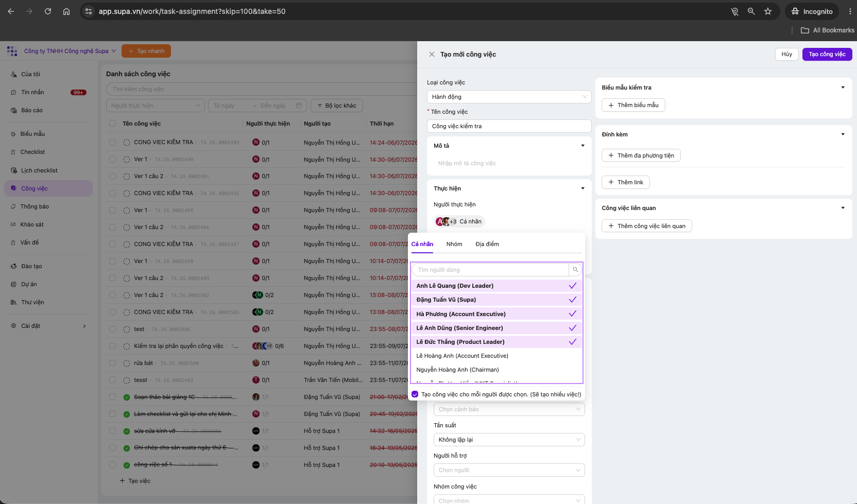Open Lịch checklist in sidebar
857x504 pixels.
coord(39,170)
